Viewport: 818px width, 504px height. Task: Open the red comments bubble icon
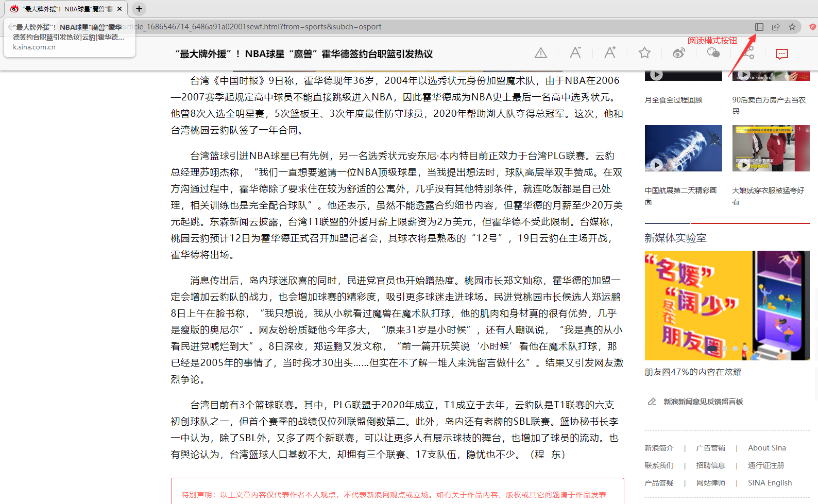click(x=782, y=54)
